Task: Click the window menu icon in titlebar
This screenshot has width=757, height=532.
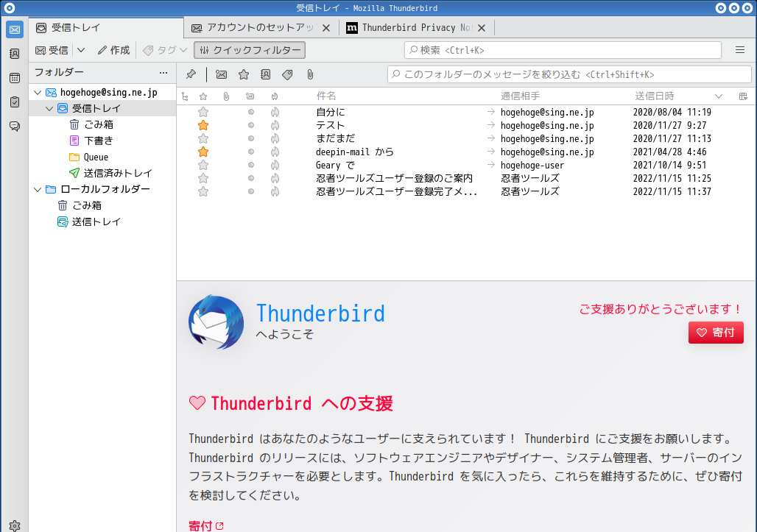Action: [x=9, y=7]
